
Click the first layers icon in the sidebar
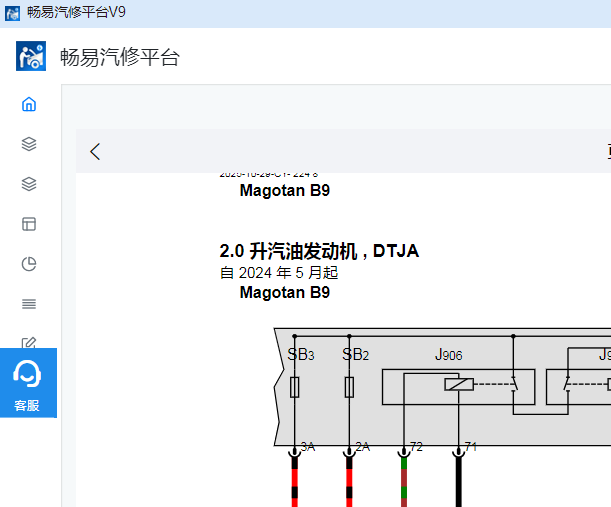coord(29,144)
